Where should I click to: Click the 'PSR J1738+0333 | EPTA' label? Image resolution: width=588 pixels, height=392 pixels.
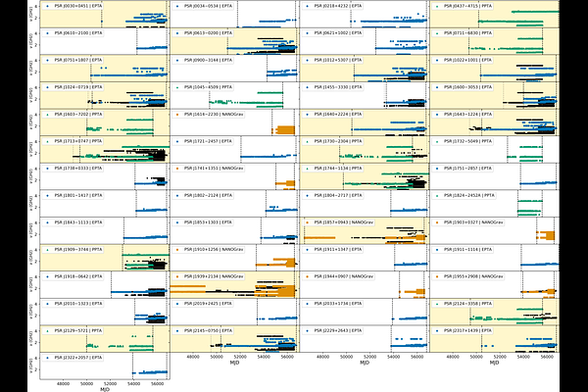pyautogui.click(x=78, y=169)
